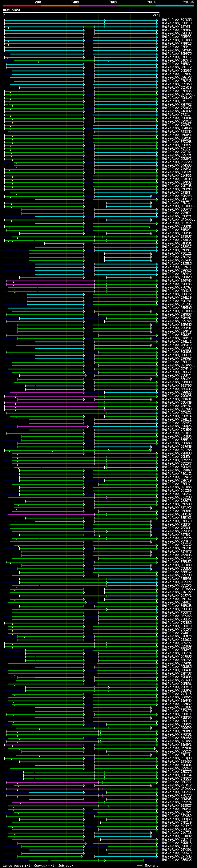Click the cyan ~100% identity legend bar
This screenshot has width=197, height=868.
tap(175, 6)
